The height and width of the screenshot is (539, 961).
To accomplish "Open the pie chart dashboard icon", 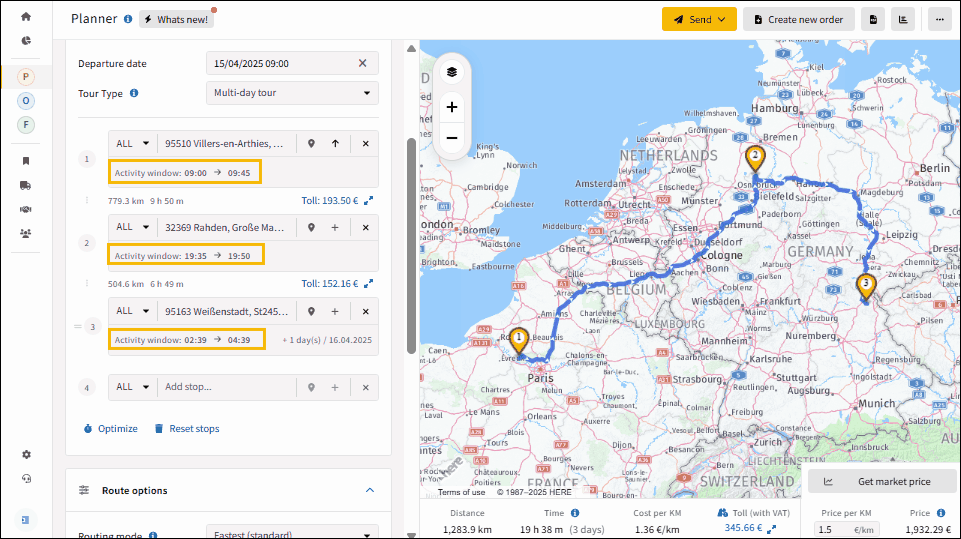I will 26,40.
